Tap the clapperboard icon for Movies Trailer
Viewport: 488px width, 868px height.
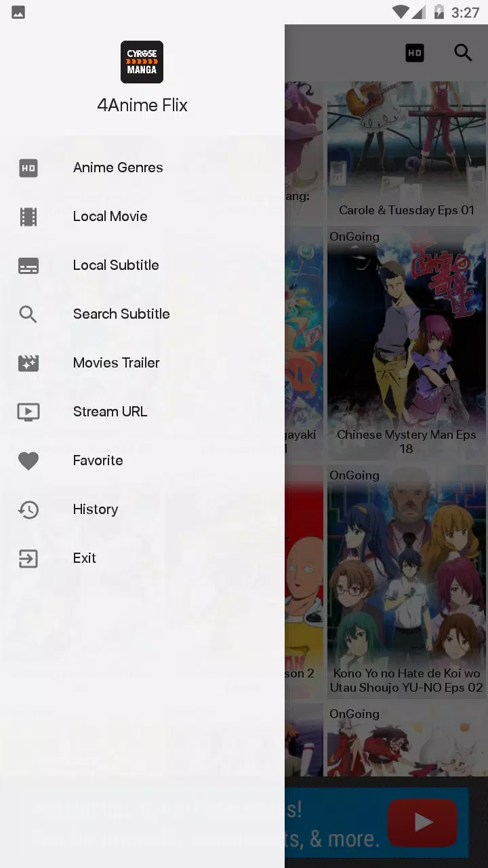(28, 363)
